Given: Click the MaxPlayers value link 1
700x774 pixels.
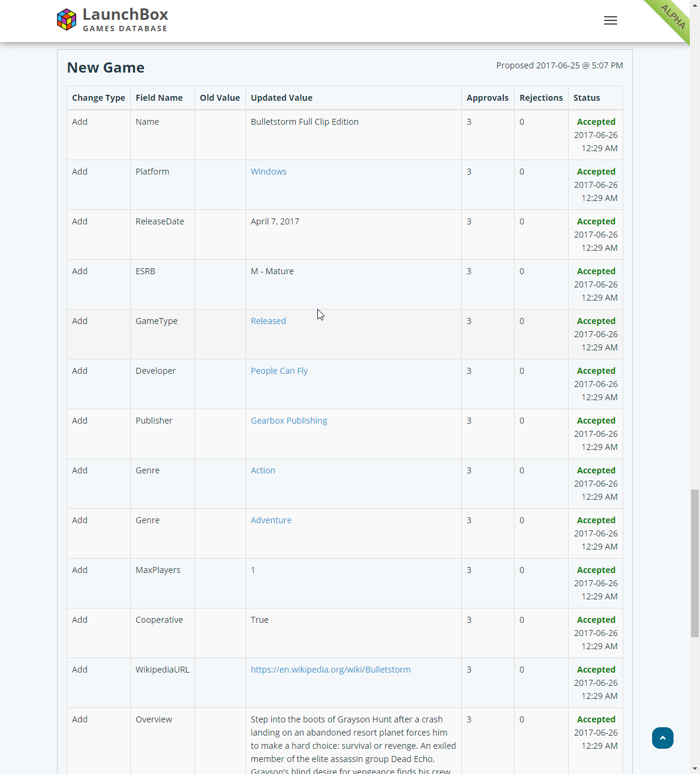Looking at the screenshot, I should click(253, 570).
